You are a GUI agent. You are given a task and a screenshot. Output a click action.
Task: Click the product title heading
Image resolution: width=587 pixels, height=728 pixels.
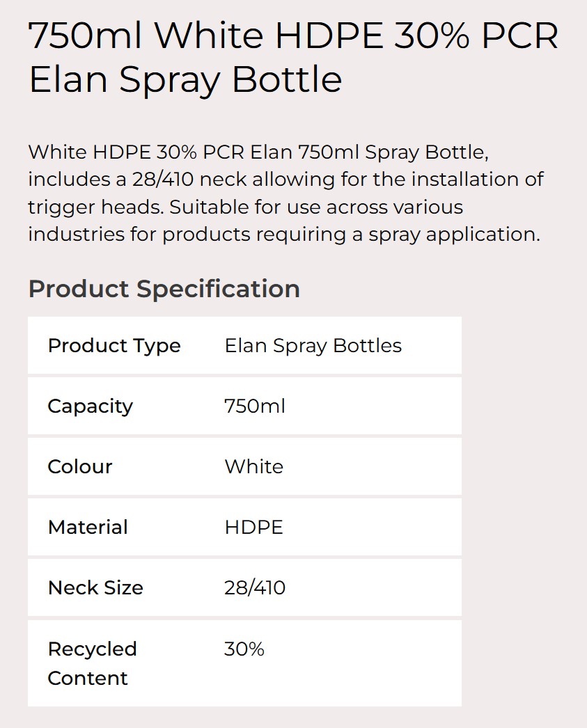coord(293,57)
